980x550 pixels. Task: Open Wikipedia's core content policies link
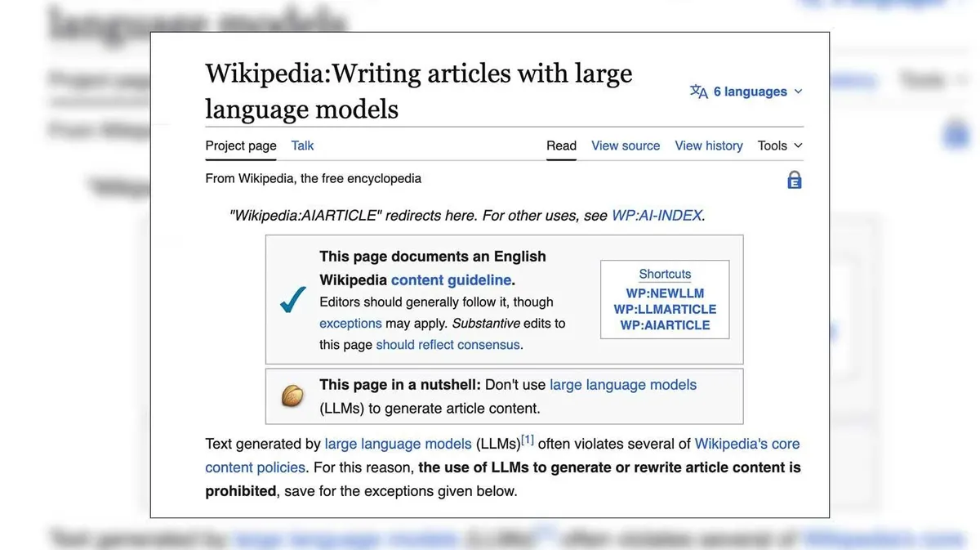point(502,455)
